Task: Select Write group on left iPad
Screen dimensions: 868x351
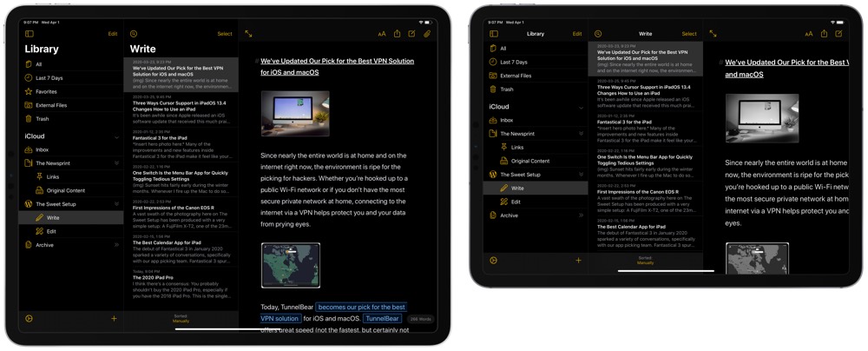Action: pyautogui.click(x=71, y=218)
